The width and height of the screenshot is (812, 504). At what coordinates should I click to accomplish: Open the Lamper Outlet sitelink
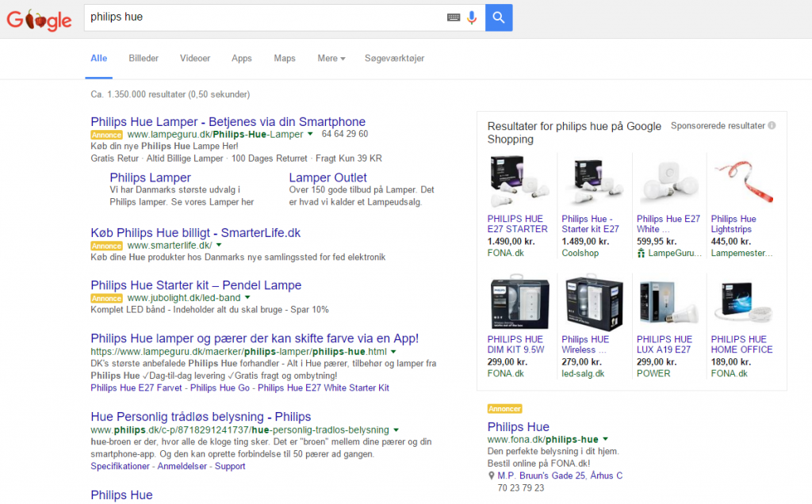tap(327, 178)
